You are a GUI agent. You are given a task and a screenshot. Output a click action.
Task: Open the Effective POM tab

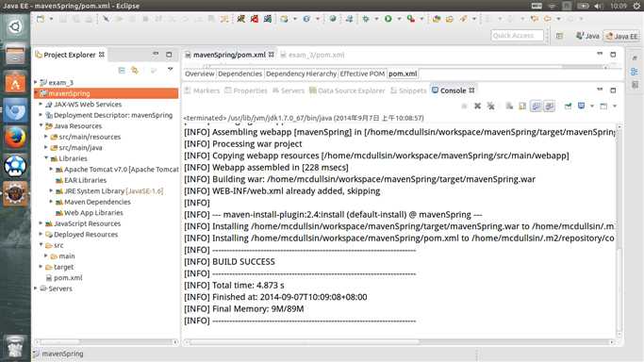(x=362, y=74)
